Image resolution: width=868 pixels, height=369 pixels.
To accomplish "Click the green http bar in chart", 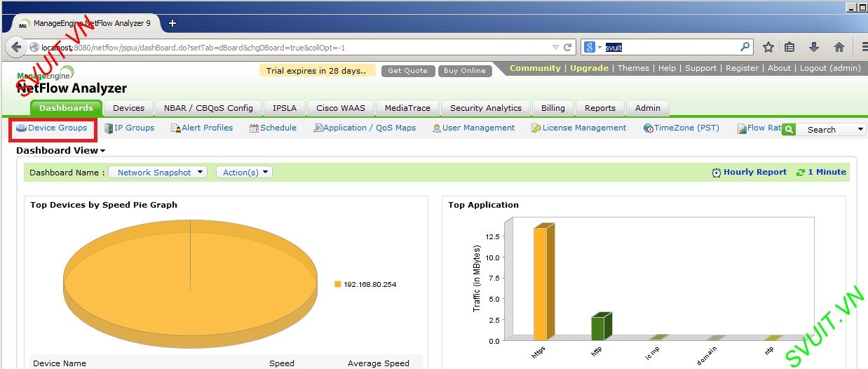I will [x=602, y=327].
